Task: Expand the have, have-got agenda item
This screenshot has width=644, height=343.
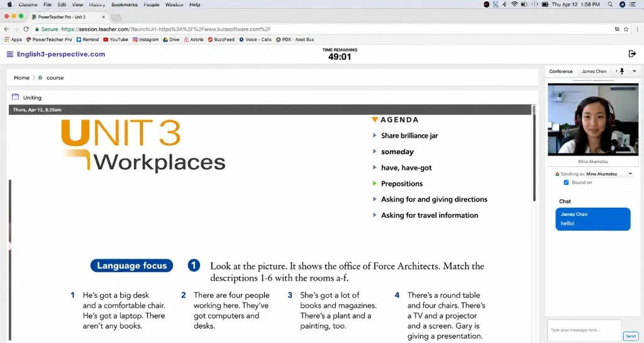Action: (x=374, y=167)
